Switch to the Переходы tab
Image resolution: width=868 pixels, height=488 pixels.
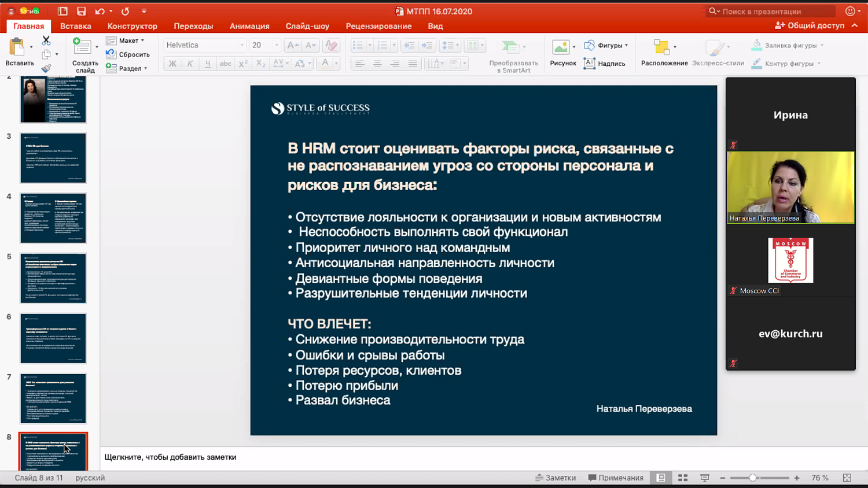tap(193, 26)
